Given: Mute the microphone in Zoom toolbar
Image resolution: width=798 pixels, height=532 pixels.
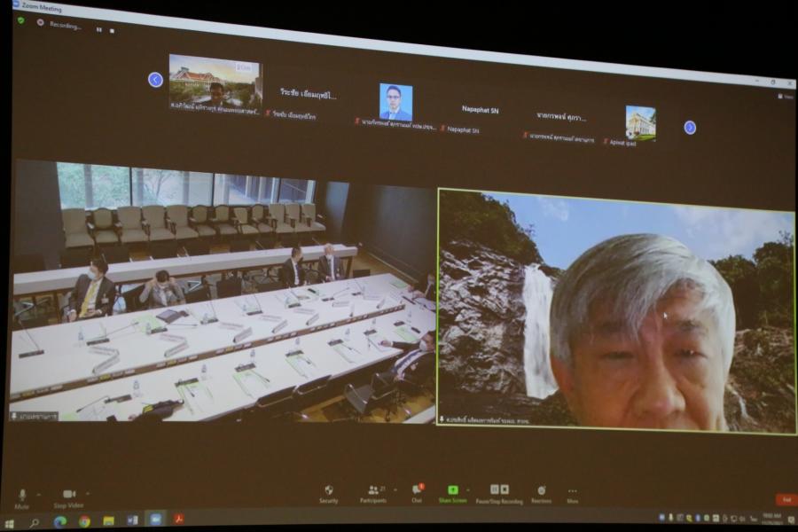Looking at the screenshot, I should coord(22,495).
